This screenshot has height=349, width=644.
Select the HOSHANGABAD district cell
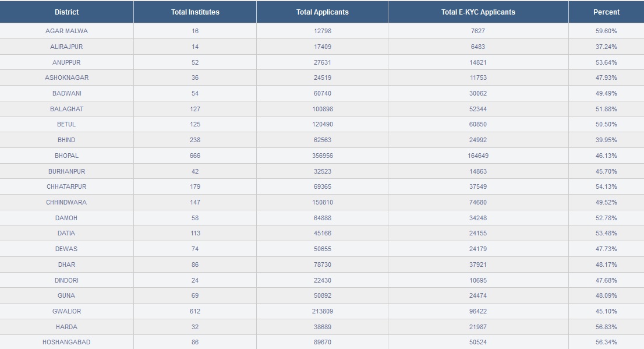pyautogui.click(x=66, y=342)
